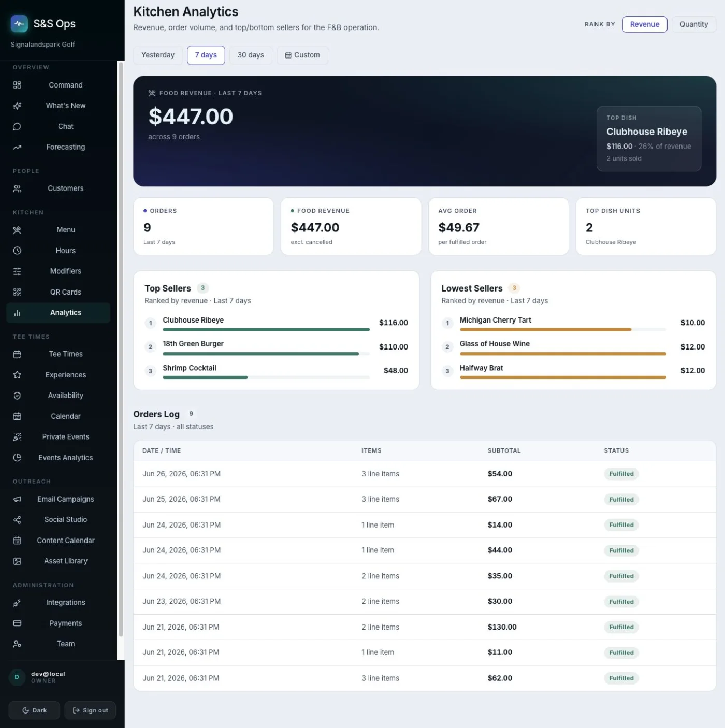Click Fulfilled badge on $11.00 order
This screenshot has height=728, width=725.
point(621,652)
